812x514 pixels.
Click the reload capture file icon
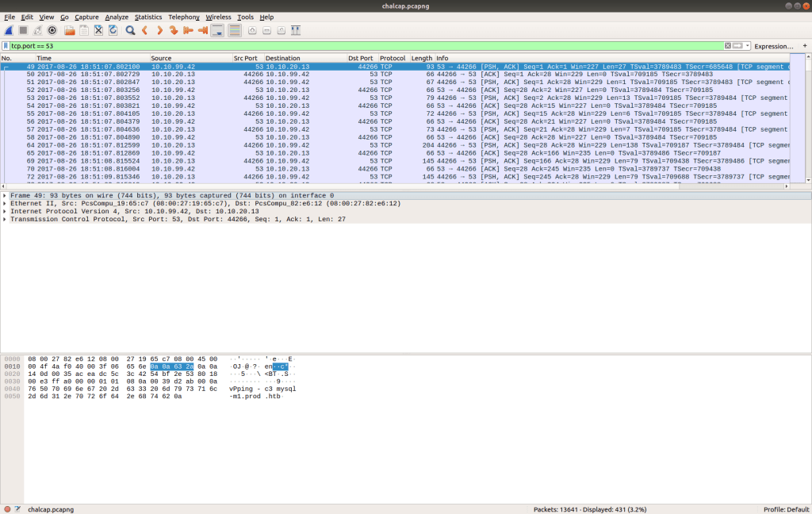[x=113, y=31]
